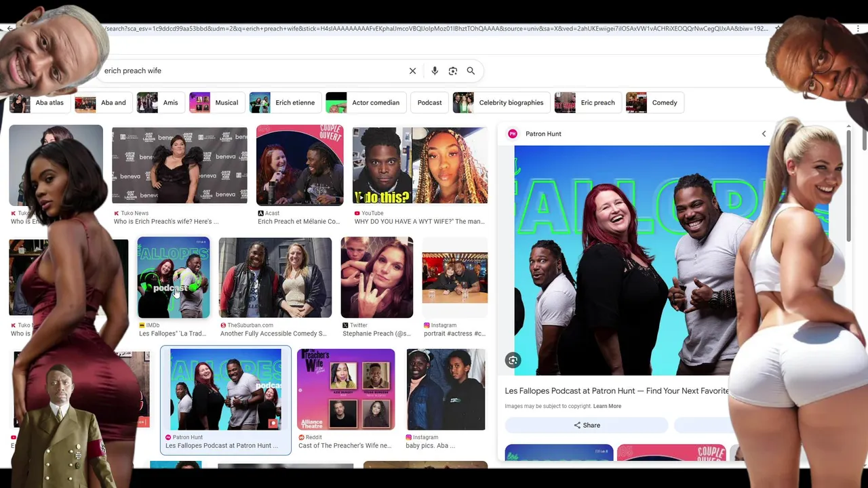The width and height of the screenshot is (868, 488).
Task: Select the Podcast filter chip
Action: pos(429,102)
